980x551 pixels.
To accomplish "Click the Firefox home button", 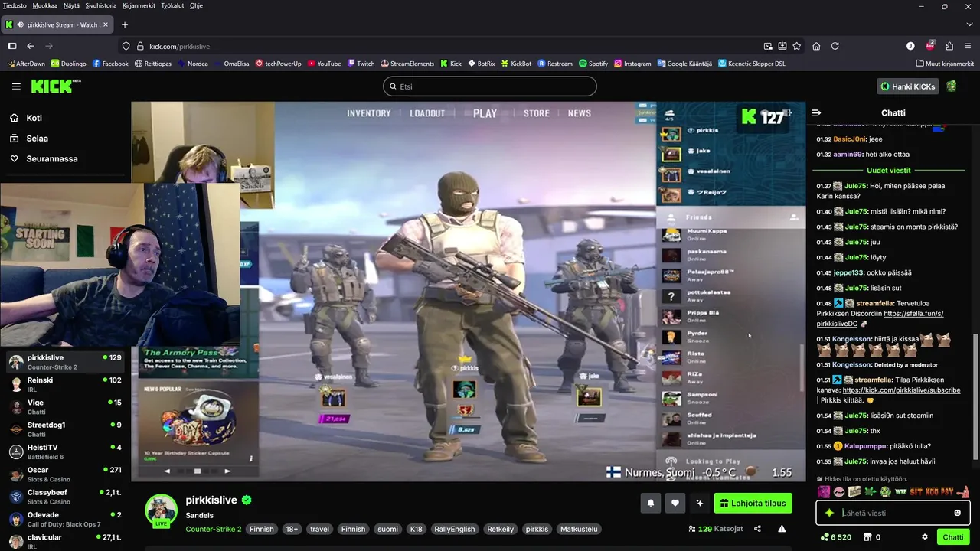I will (x=816, y=46).
